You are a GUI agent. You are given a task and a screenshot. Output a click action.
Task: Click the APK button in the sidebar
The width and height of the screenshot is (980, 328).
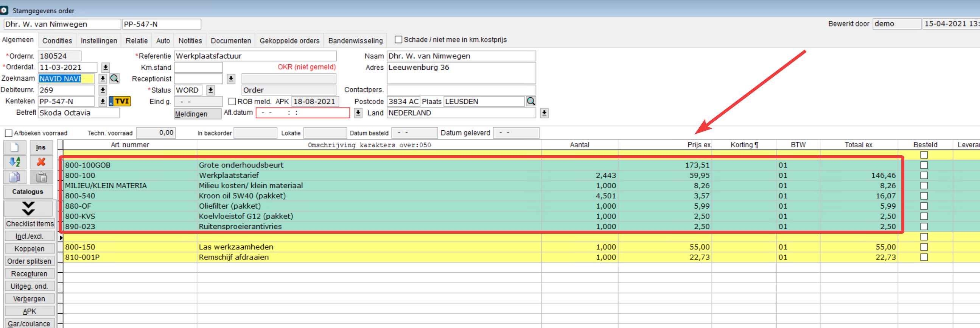coord(30,312)
